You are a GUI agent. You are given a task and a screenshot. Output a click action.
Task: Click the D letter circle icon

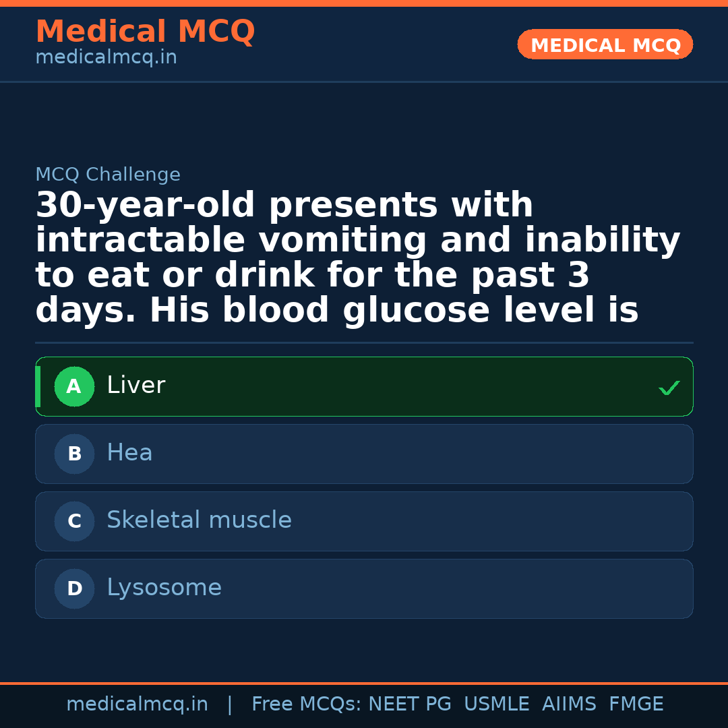pos(74,589)
